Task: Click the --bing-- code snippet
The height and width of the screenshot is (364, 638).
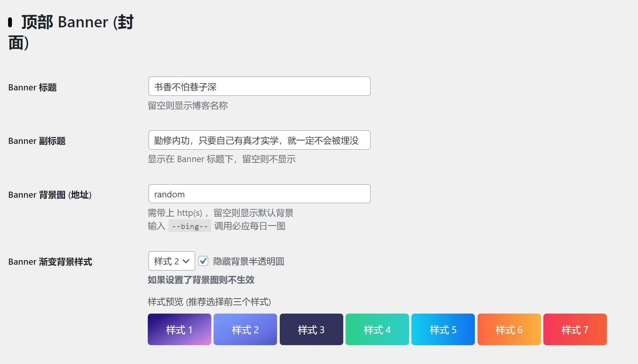Action: click(189, 226)
